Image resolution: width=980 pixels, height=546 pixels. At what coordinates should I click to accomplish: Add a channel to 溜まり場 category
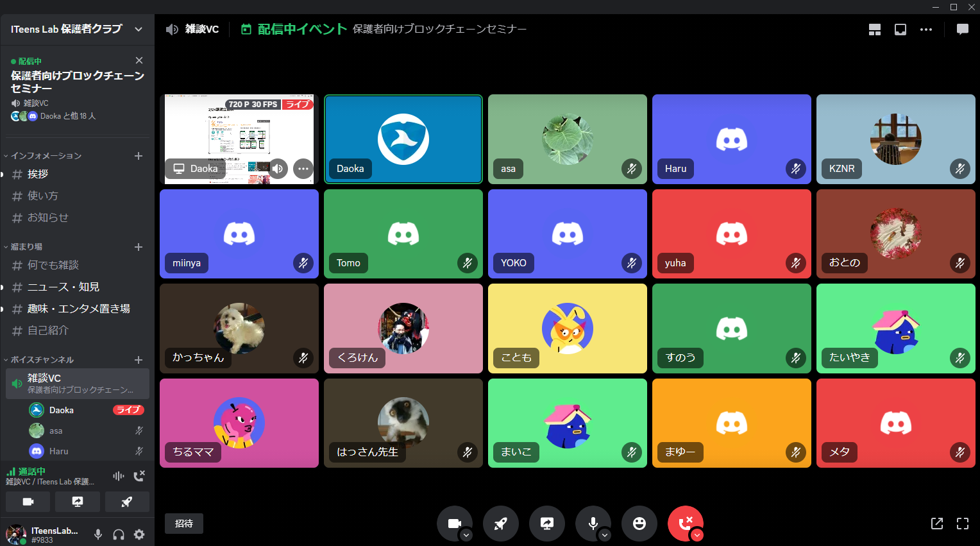pyautogui.click(x=139, y=247)
